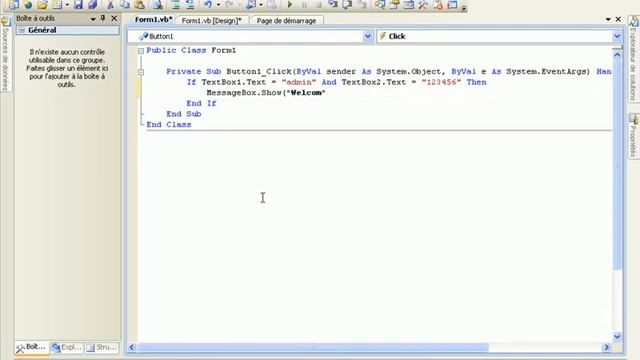Open the Navigate Backward dropdown arrow

click(261, 5)
